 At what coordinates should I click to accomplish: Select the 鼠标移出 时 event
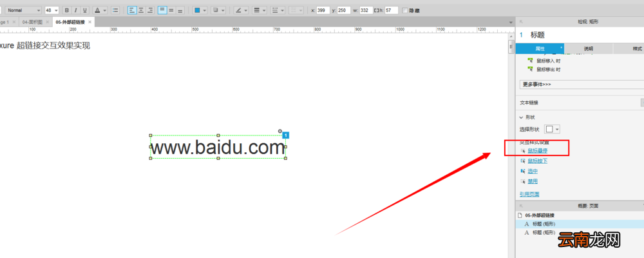(549, 70)
